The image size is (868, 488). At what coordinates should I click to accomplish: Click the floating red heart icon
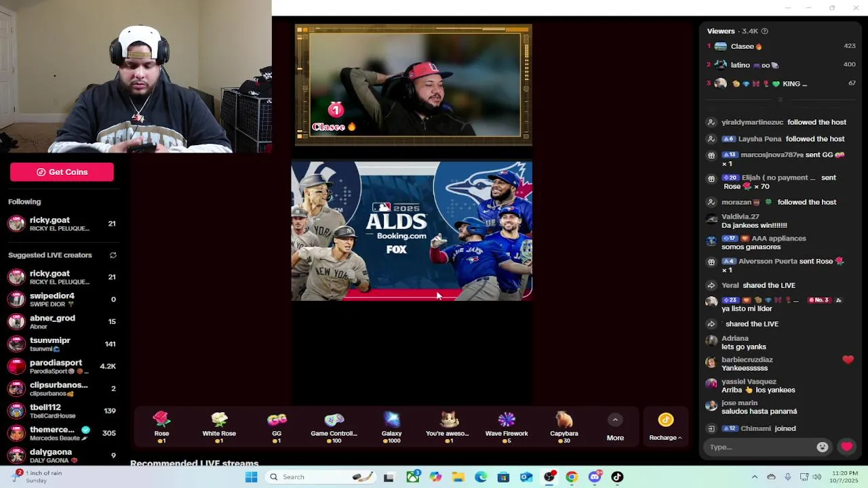848,360
